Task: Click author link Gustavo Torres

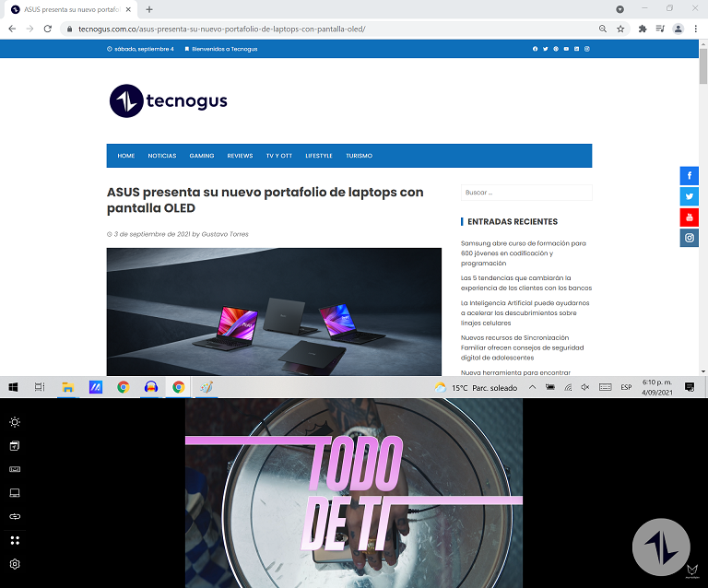Action: tap(225, 234)
